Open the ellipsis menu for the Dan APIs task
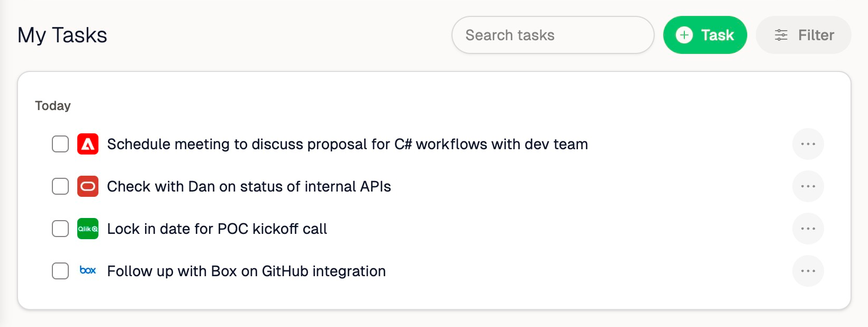868x327 pixels. coord(808,186)
